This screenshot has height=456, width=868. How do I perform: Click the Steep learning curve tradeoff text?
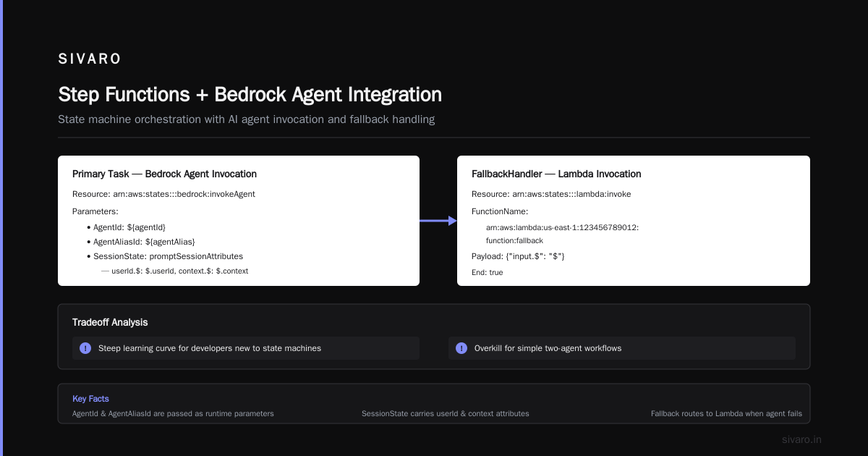tap(210, 348)
